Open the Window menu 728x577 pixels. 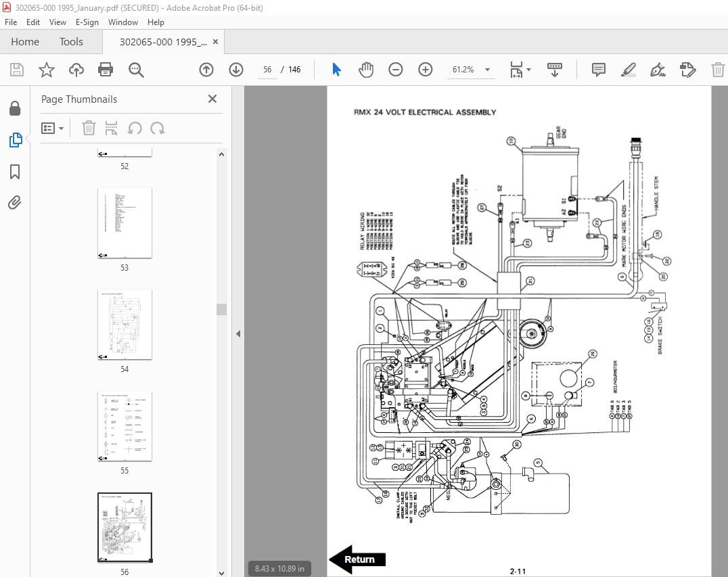tap(123, 22)
